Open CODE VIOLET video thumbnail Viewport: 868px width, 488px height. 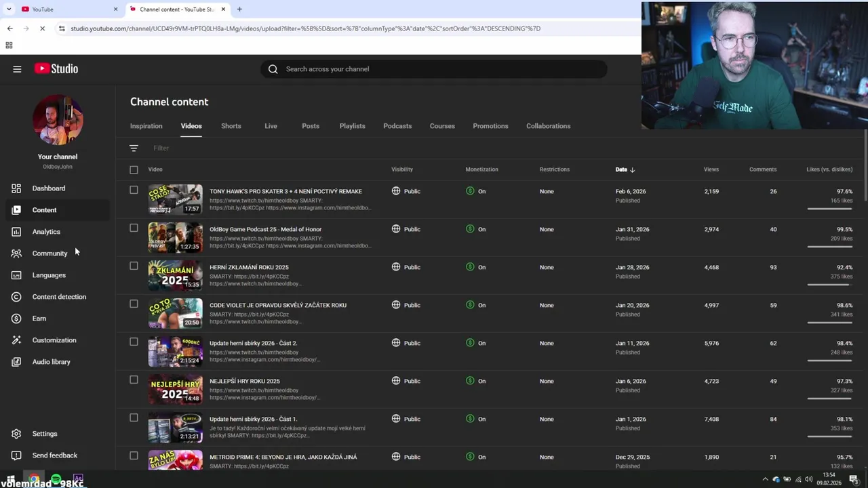[175, 313]
